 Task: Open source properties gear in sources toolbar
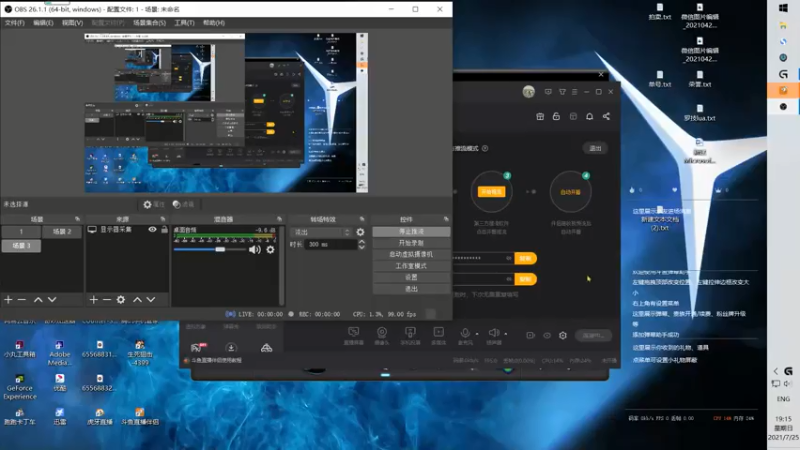click(x=121, y=299)
